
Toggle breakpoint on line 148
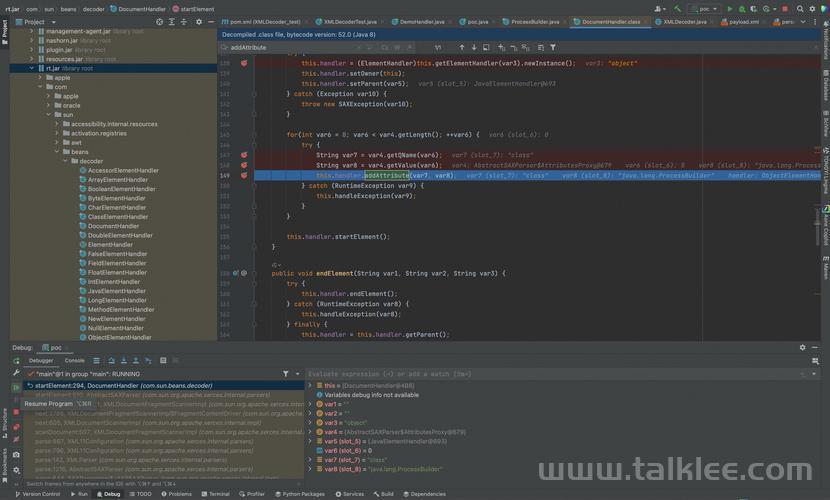click(244, 165)
